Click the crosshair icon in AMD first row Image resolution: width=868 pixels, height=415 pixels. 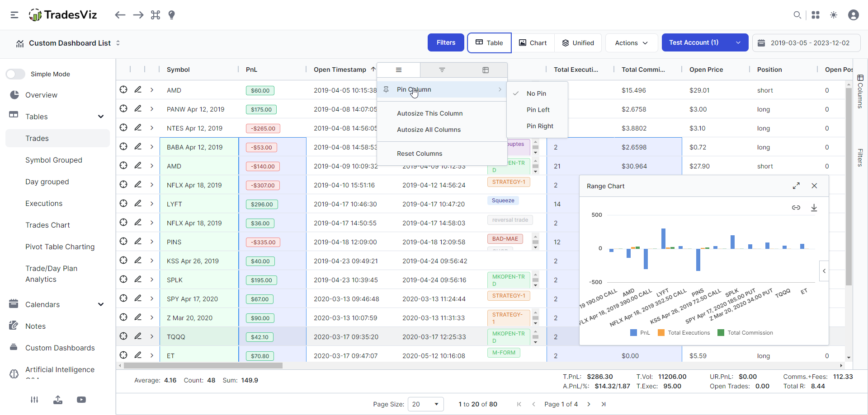click(123, 90)
